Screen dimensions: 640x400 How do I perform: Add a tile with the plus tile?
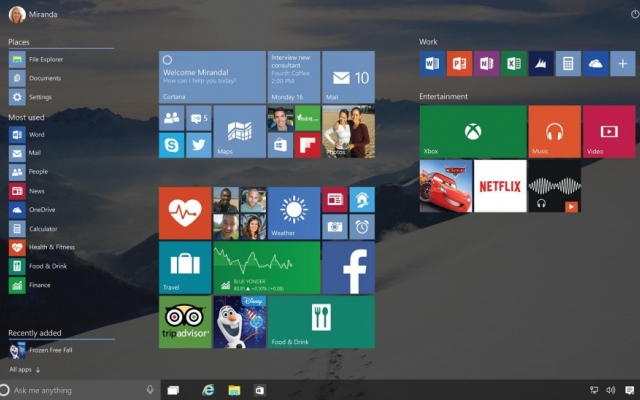pos(622,64)
